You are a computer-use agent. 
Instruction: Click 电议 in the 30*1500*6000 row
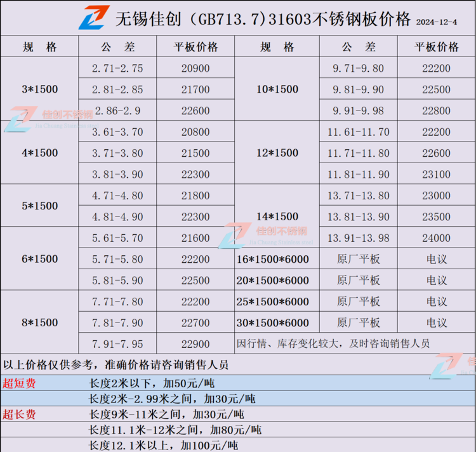point(436,322)
